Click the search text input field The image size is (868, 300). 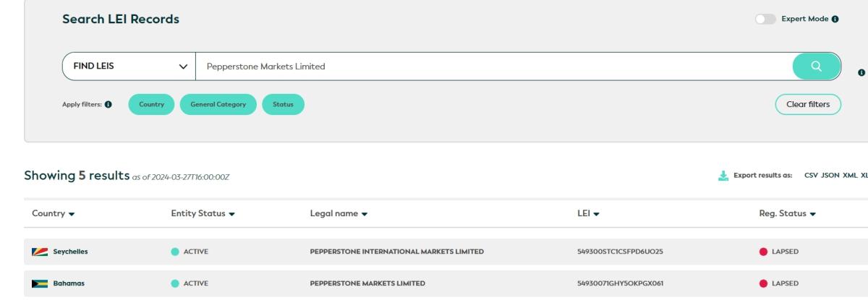pyautogui.click(x=492, y=67)
